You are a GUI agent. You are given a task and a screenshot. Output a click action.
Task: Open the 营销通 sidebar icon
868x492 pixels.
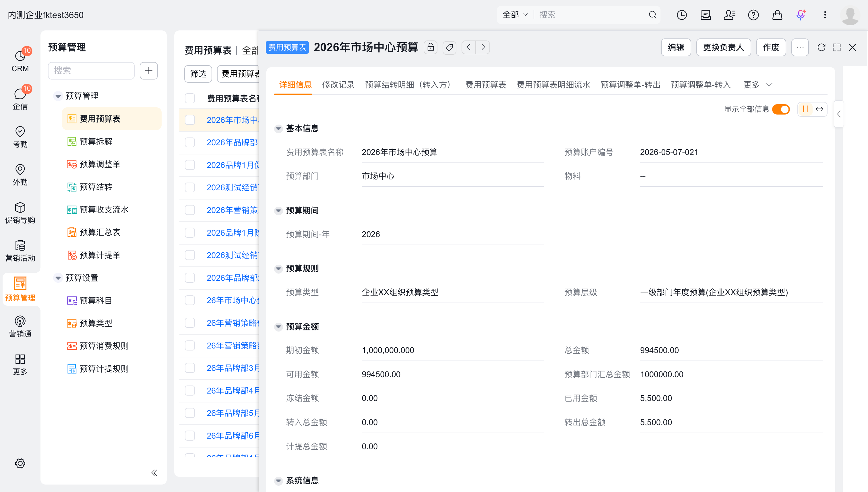click(x=20, y=326)
